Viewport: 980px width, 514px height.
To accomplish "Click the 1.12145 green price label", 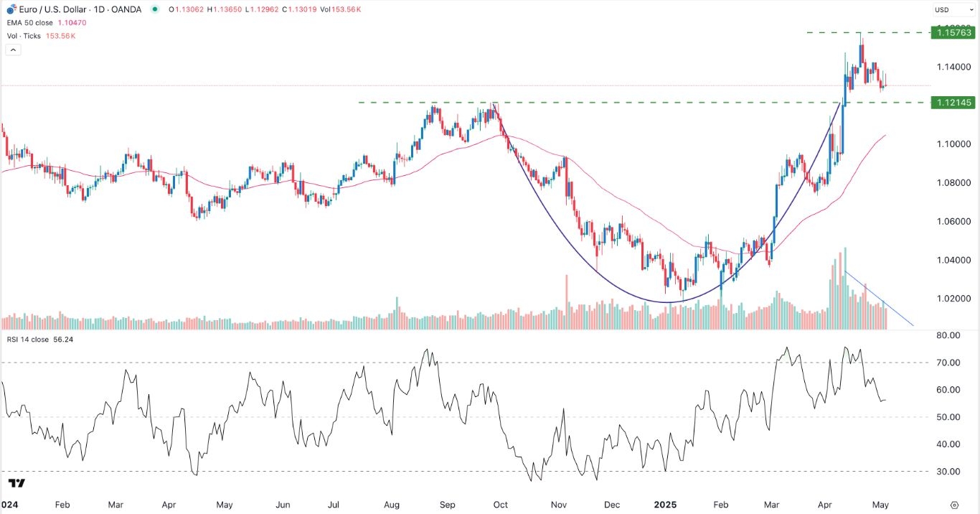I will click(x=953, y=103).
